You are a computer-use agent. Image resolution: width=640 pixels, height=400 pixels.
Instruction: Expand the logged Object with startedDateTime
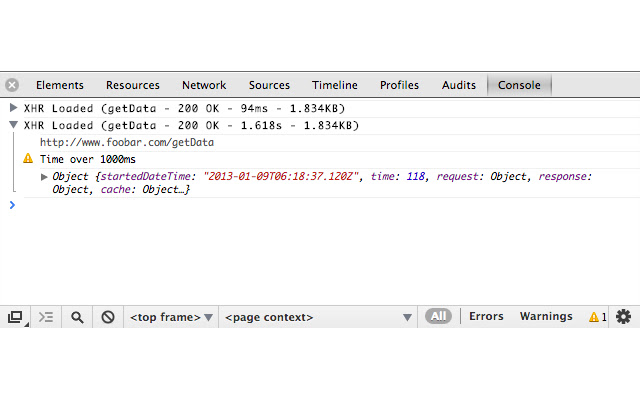pos(44,177)
